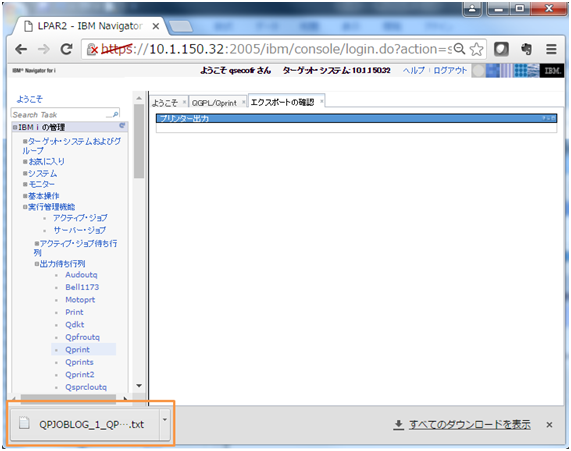This screenshot has width=571, height=451.
Task: Click the Evernote elephant extension icon
Action: click(526, 49)
